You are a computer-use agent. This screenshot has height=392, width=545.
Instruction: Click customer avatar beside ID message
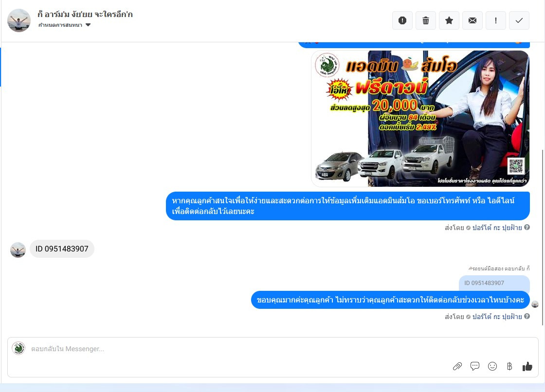pos(18,250)
